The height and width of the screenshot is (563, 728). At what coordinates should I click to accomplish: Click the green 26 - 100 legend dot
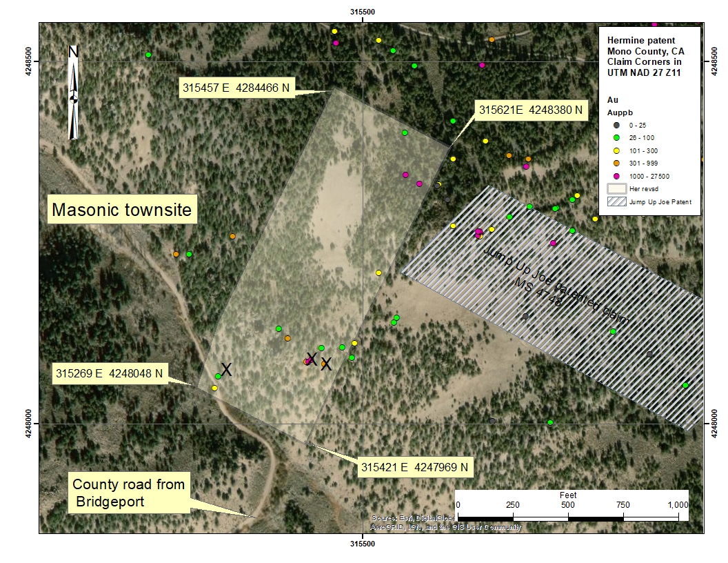click(x=617, y=137)
